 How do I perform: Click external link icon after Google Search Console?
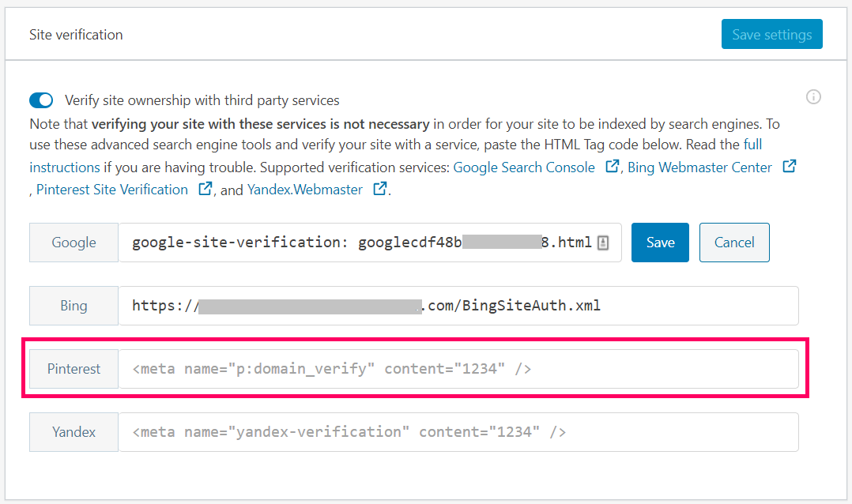(612, 166)
